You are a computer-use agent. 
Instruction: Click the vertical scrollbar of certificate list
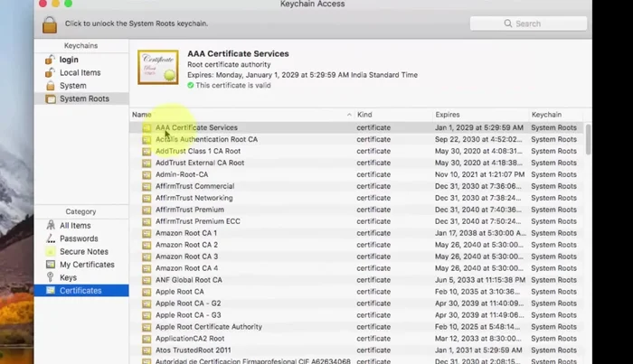pyautogui.click(x=588, y=140)
